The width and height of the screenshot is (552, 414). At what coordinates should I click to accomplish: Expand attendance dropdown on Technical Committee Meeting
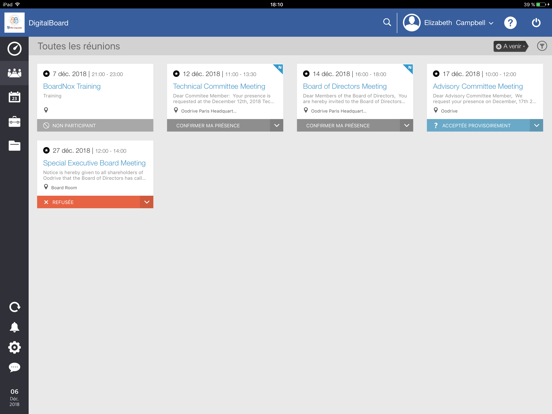click(277, 125)
